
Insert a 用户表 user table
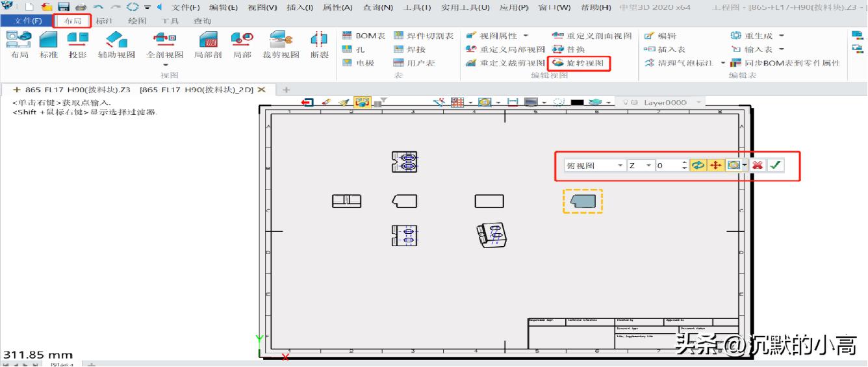(414, 63)
